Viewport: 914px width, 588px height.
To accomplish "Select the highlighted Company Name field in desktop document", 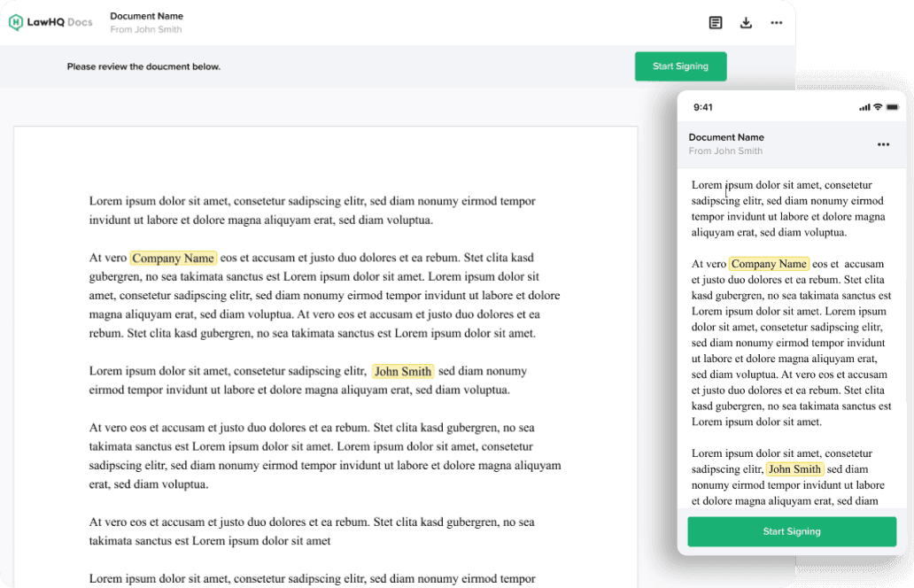I will pos(174,259).
